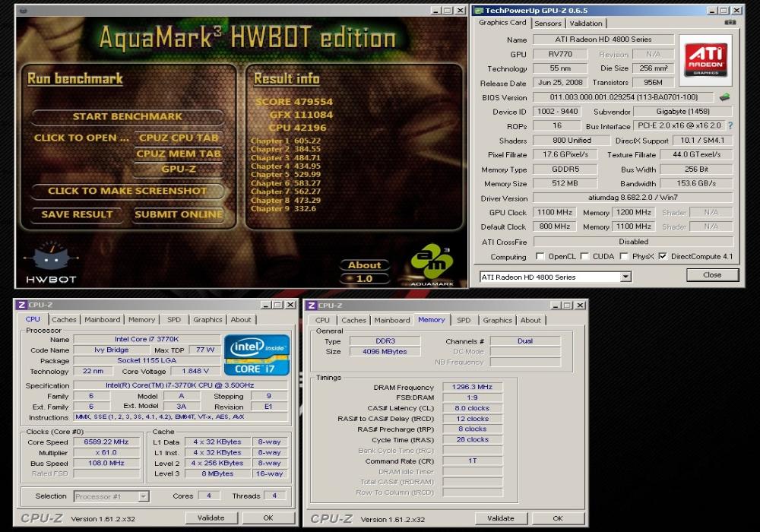Open Caches tab in left CPU-Z window
The height and width of the screenshot is (532, 760).
click(x=64, y=320)
